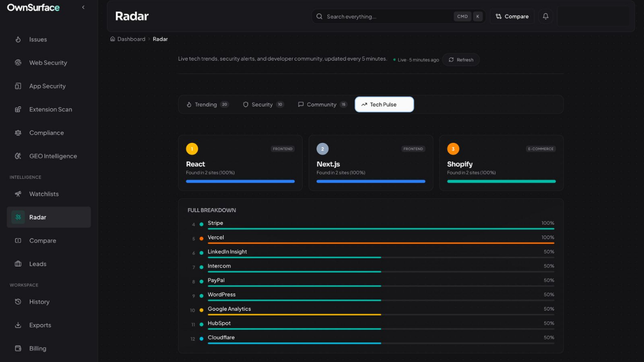The height and width of the screenshot is (362, 644).
Task: Switch to the Security tab
Action: 264,105
